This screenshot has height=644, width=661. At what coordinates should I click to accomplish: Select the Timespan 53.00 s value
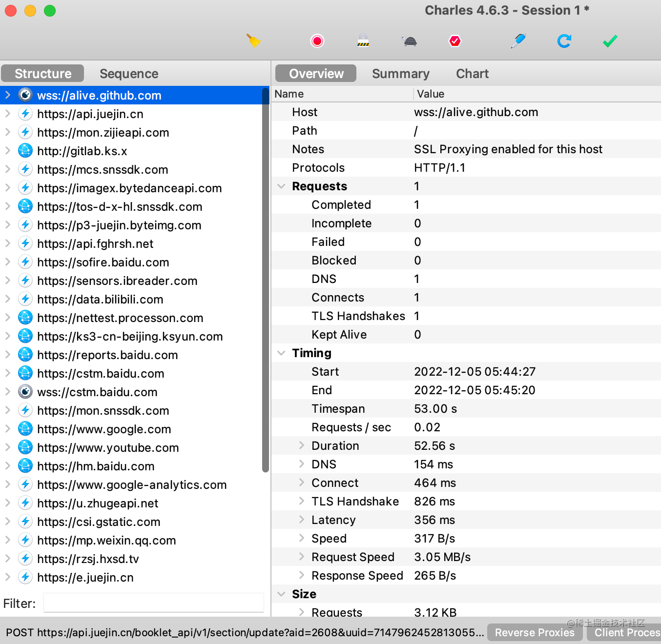[435, 408]
